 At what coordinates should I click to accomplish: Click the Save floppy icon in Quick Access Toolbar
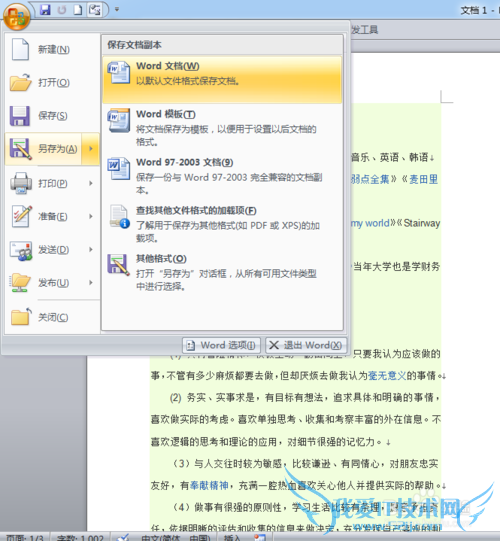(x=45, y=10)
